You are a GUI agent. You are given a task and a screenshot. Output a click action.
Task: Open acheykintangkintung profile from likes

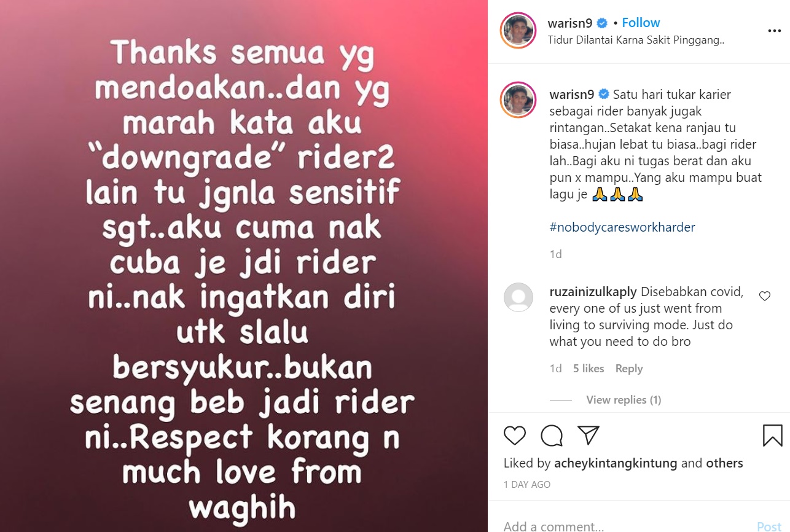(x=616, y=463)
